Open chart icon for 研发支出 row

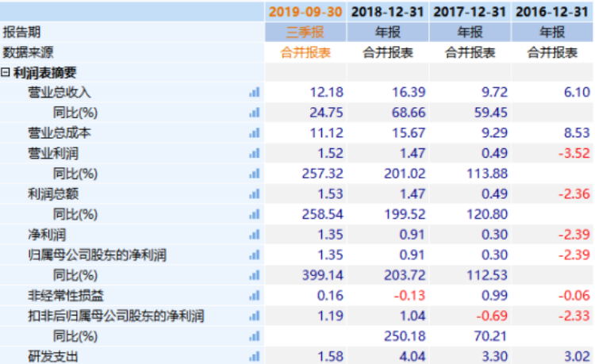click(x=254, y=356)
